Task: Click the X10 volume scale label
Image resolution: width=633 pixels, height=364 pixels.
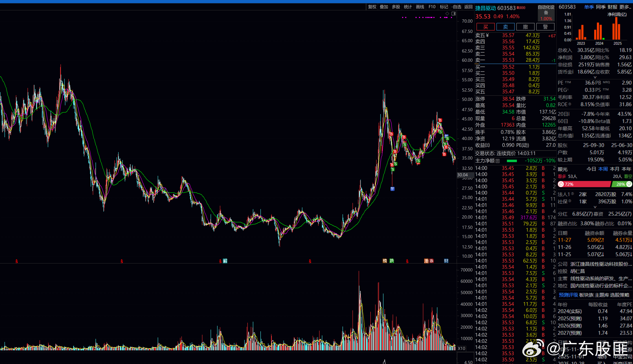Action: 461,348
